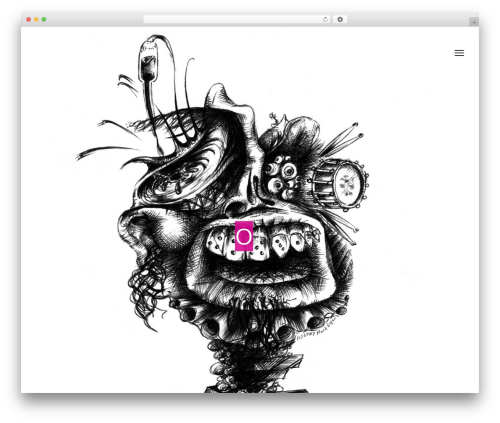Click the download icon beside address bar
Image resolution: width=500 pixels, height=423 pixels.
click(x=340, y=20)
